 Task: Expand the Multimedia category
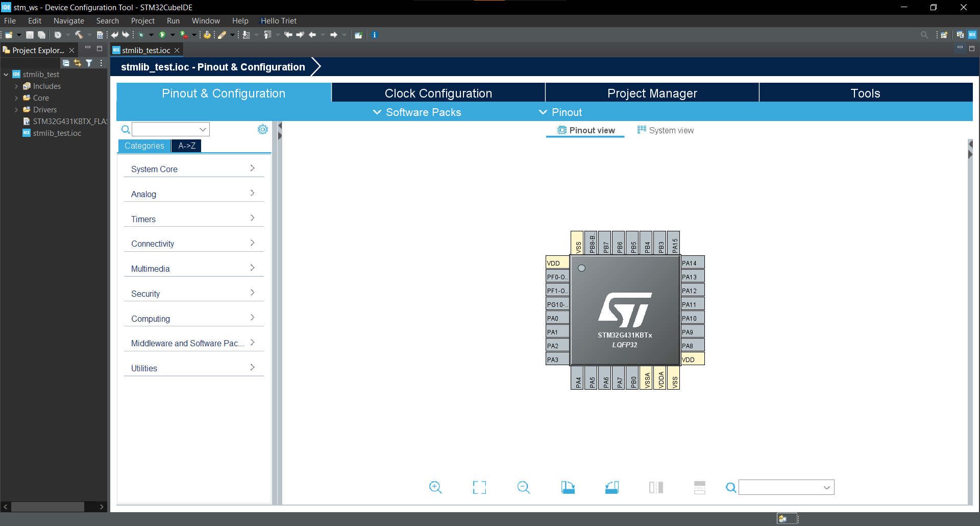[x=193, y=269]
